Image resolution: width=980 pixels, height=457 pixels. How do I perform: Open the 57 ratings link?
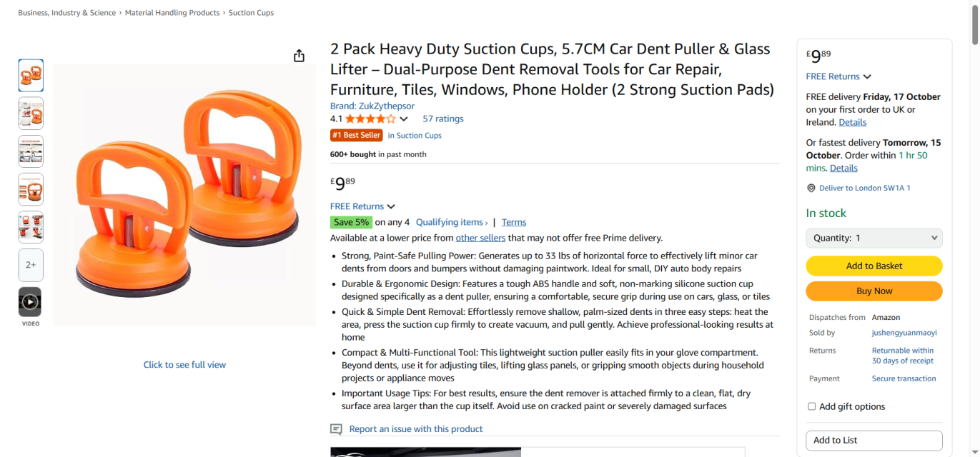click(x=443, y=119)
